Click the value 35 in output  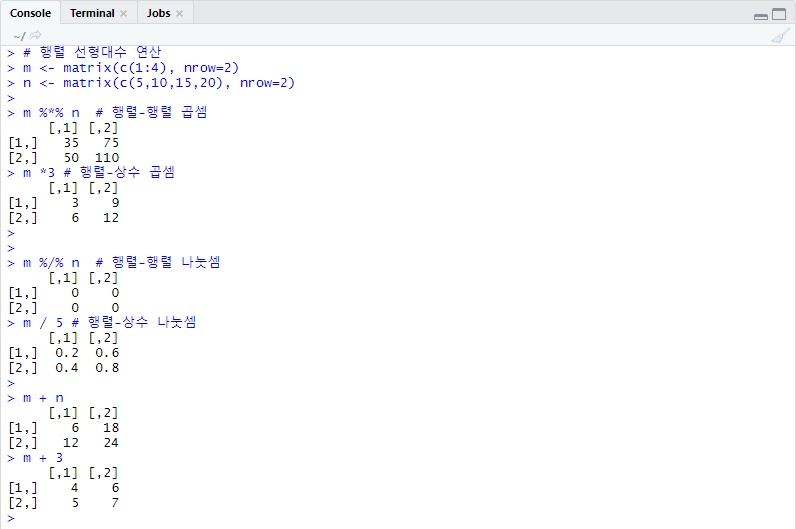pos(71,143)
